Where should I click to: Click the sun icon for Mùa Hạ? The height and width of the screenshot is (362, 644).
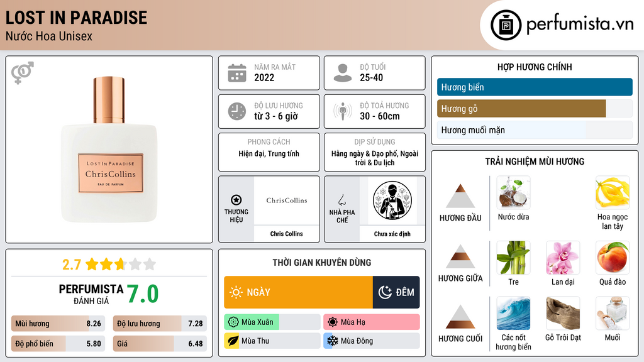[333, 322]
